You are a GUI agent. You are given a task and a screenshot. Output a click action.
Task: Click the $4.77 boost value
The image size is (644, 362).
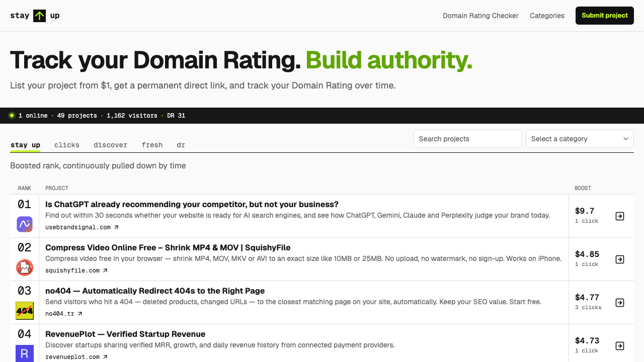[x=587, y=297]
